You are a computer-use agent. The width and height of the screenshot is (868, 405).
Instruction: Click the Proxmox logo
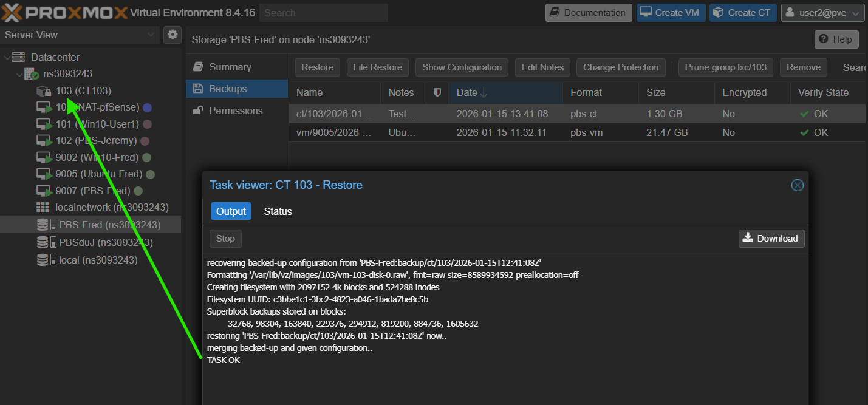point(64,13)
